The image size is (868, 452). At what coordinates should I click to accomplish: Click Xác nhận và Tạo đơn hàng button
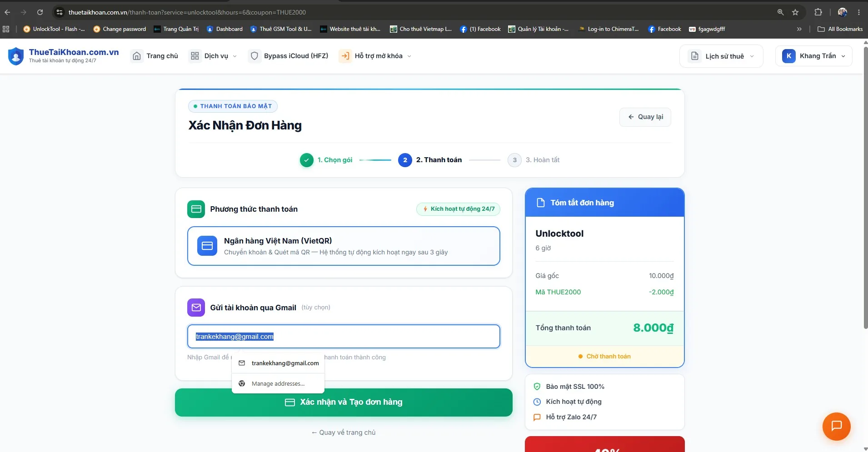tap(344, 402)
